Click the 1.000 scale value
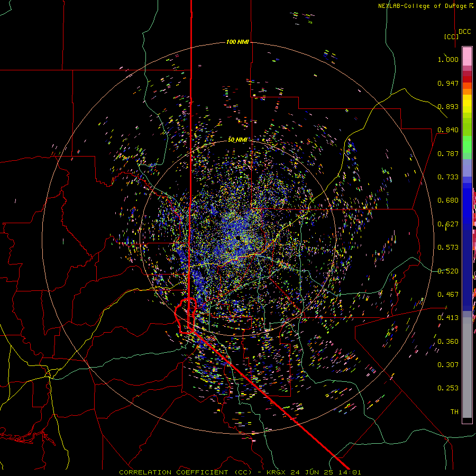This screenshot has height=476, width=476. pos(448,59)
